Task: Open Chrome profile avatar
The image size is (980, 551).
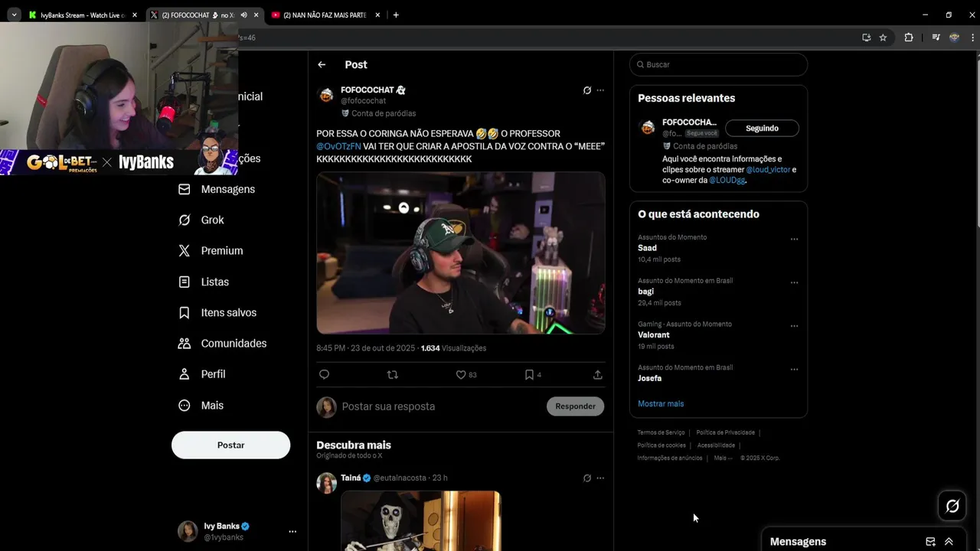Action: 954,37
